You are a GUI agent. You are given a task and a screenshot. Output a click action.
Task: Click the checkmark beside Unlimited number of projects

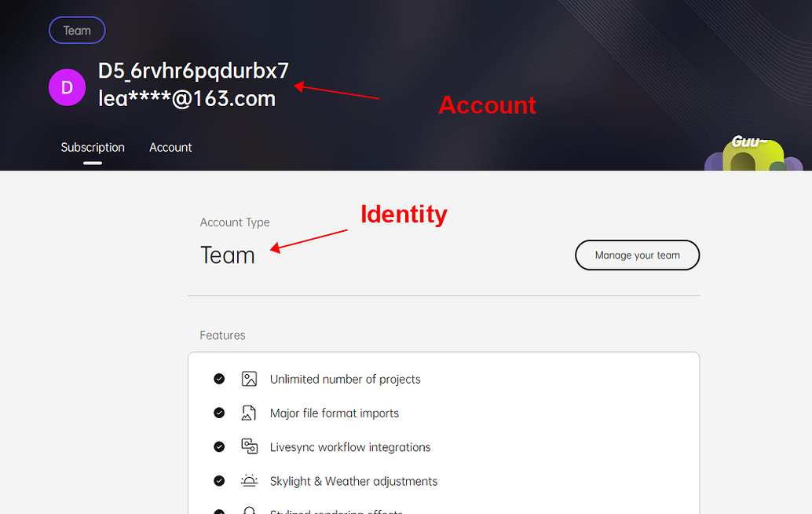219,378
